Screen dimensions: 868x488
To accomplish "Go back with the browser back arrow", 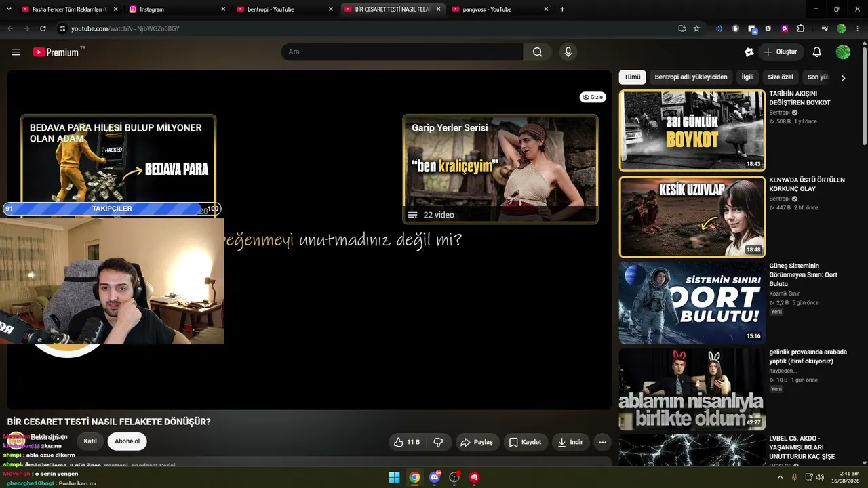I will [10, 28].
